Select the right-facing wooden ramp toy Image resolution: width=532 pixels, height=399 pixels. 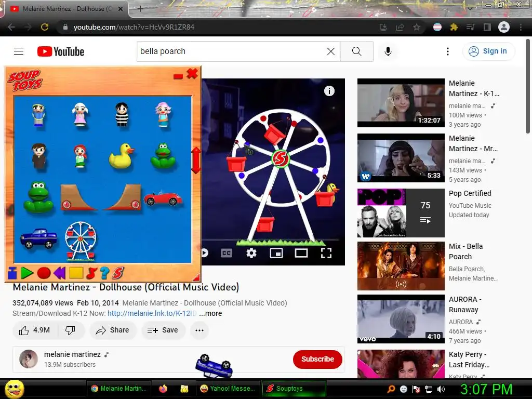coord(122,197)
